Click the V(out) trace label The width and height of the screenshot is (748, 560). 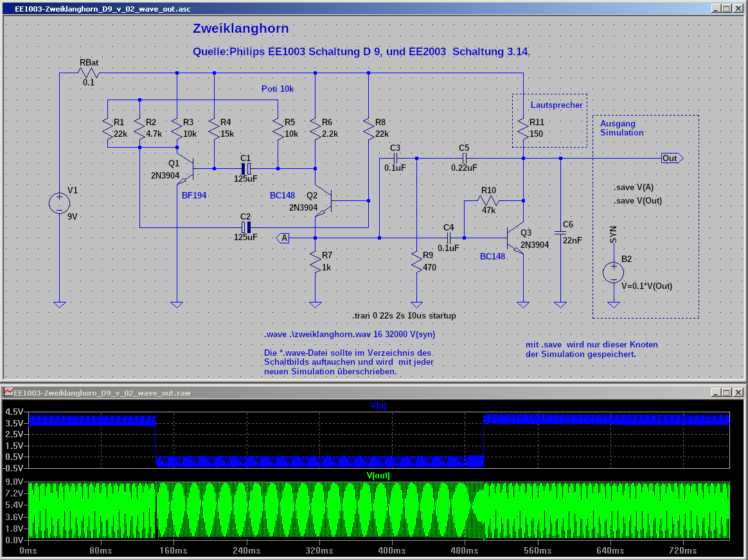click(378, 476)
